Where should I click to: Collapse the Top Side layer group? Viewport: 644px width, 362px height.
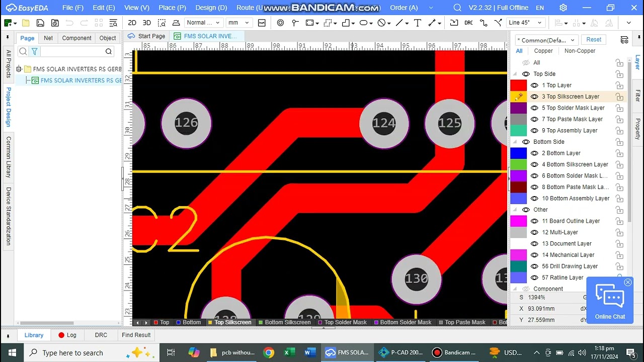click(515, 74)
